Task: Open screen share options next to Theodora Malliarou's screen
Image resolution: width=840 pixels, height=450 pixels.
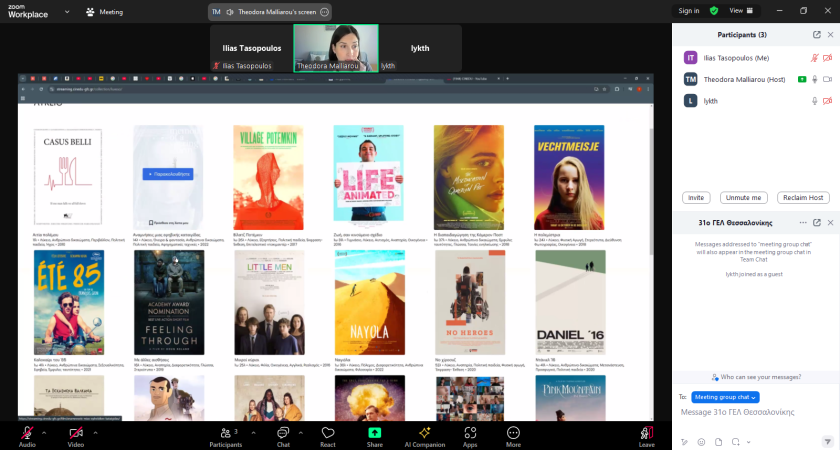Action: [324, 12]
